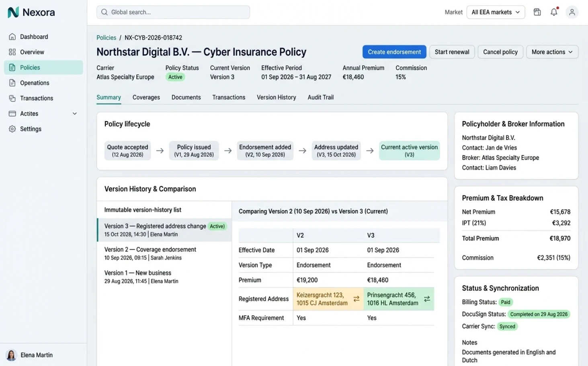Click Broker: Atlas Specialty Europe text

[x=500, y=158]
